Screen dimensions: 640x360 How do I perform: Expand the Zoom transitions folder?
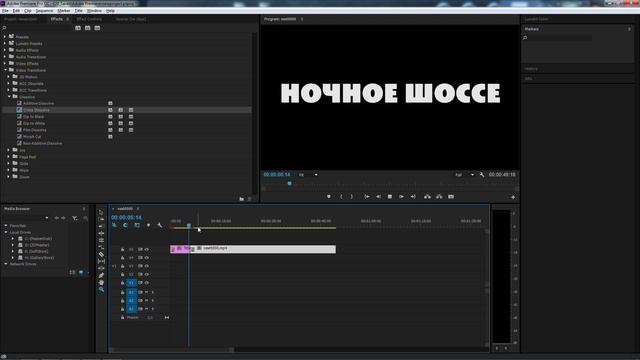[9, 177]
